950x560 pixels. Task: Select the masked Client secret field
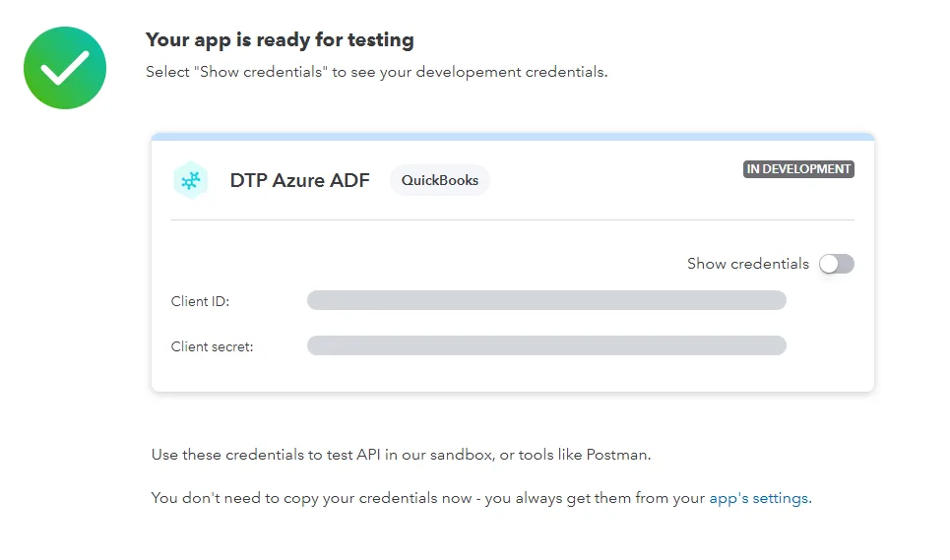[546, 345]
